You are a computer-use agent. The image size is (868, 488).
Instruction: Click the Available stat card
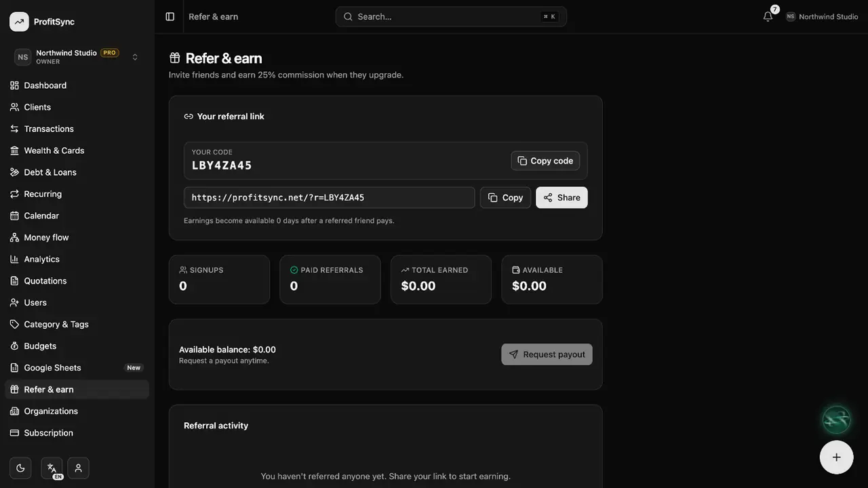click(552, 279)
